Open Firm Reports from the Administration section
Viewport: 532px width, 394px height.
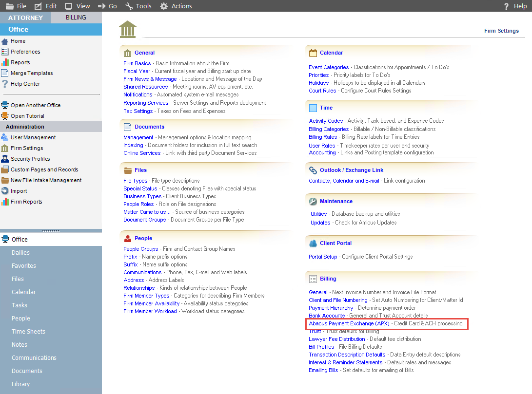pos(27,202)
